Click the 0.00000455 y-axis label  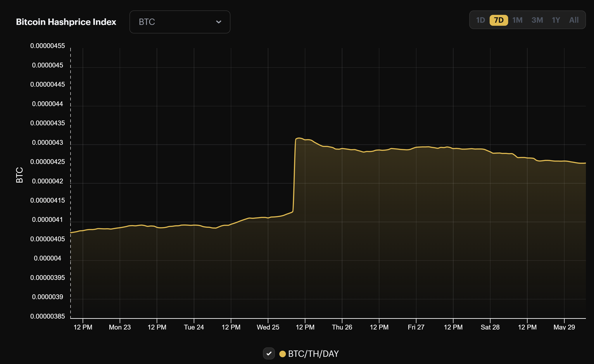(x=47, y=46)
